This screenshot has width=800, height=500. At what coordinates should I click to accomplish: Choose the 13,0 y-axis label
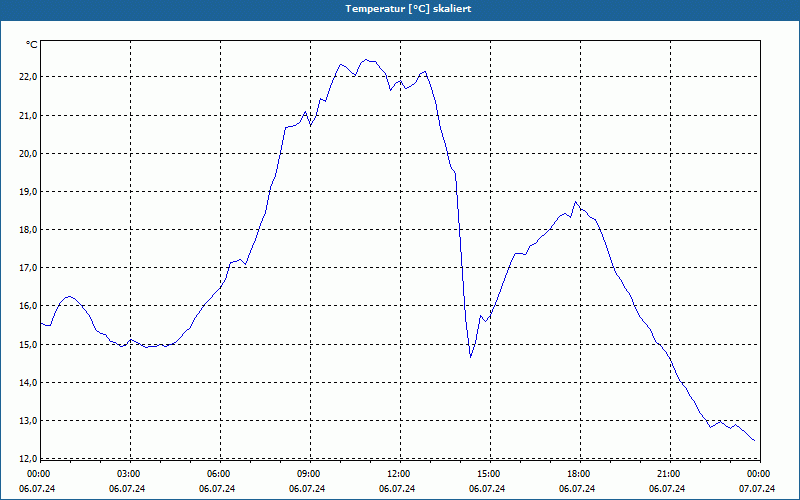[x=29, y=421]
